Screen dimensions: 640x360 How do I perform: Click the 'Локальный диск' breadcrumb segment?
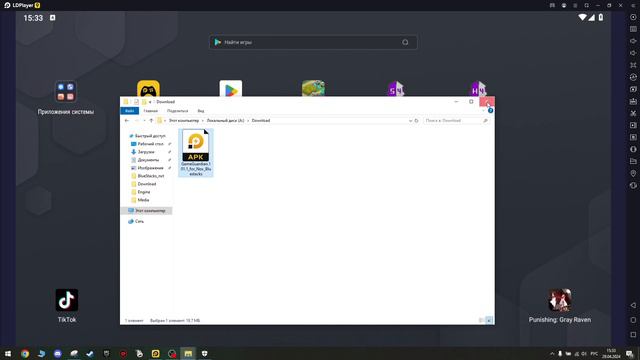[225, 120]
